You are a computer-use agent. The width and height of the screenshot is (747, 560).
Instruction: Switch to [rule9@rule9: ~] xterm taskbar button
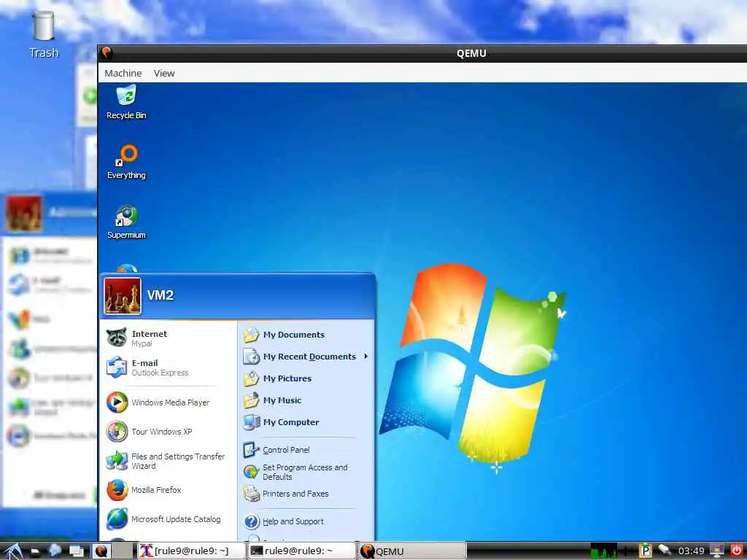(192, 551)
